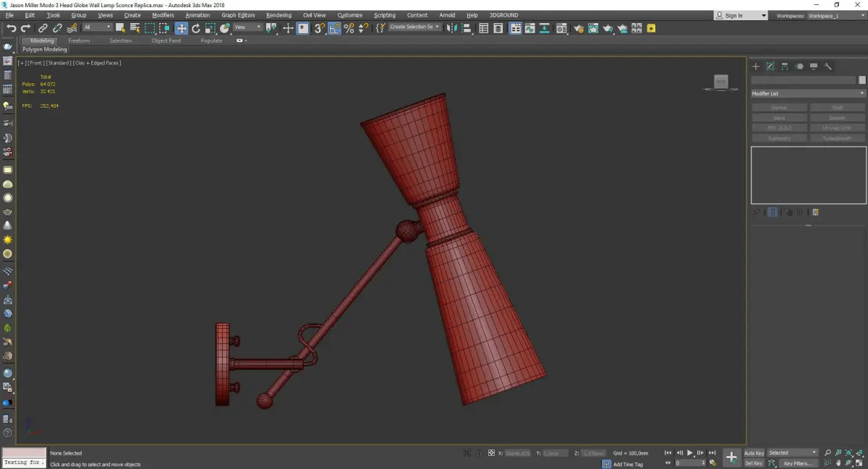Image resolution: width=868 pixels, height=469 pixels.
Task: Activate the Select and Scale tool
Action: (x=210, y=28)
